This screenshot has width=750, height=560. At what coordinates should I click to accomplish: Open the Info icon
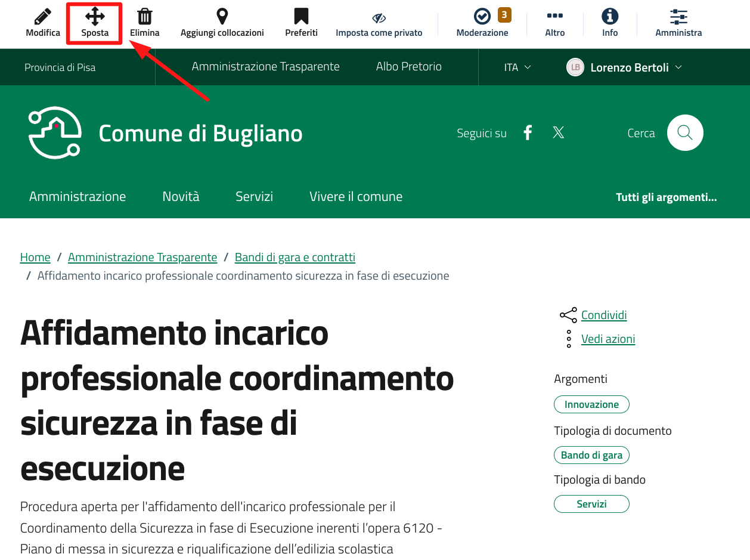point(609,17)
